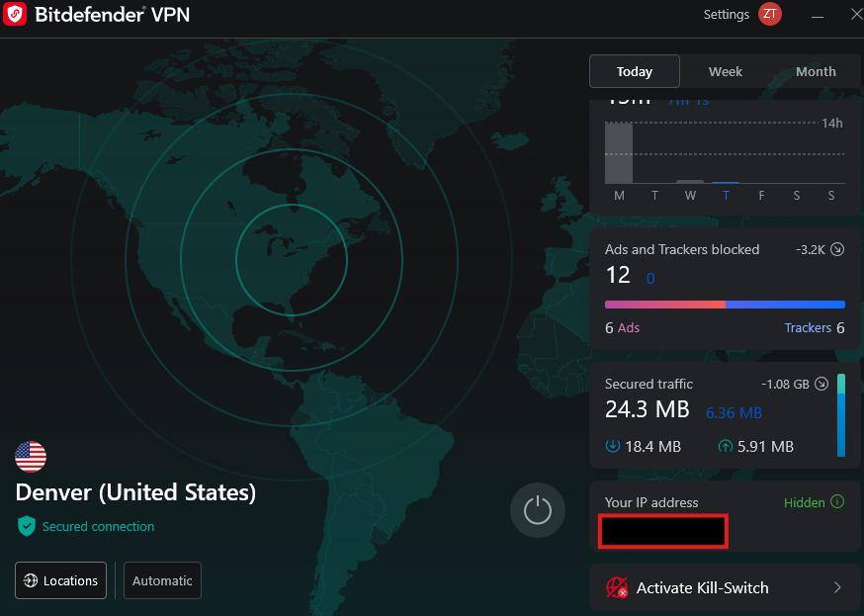
Task: Click the United States flag icon
Action: [x=31, y=457]
